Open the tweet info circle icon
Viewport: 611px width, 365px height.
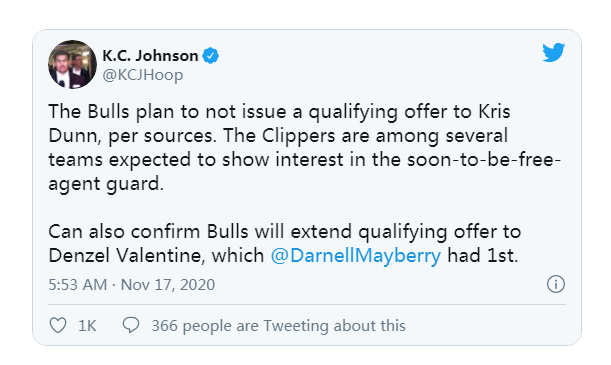(x=556, y=284)
